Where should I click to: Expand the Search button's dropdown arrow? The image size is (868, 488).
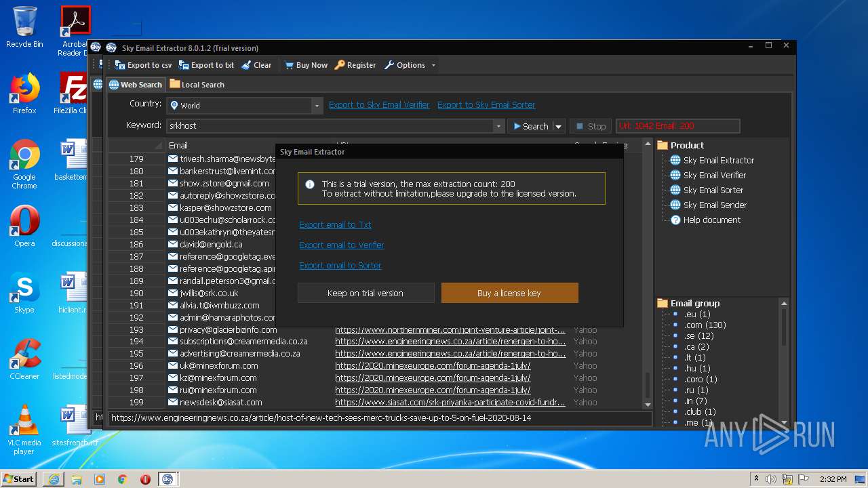point(559,126)
